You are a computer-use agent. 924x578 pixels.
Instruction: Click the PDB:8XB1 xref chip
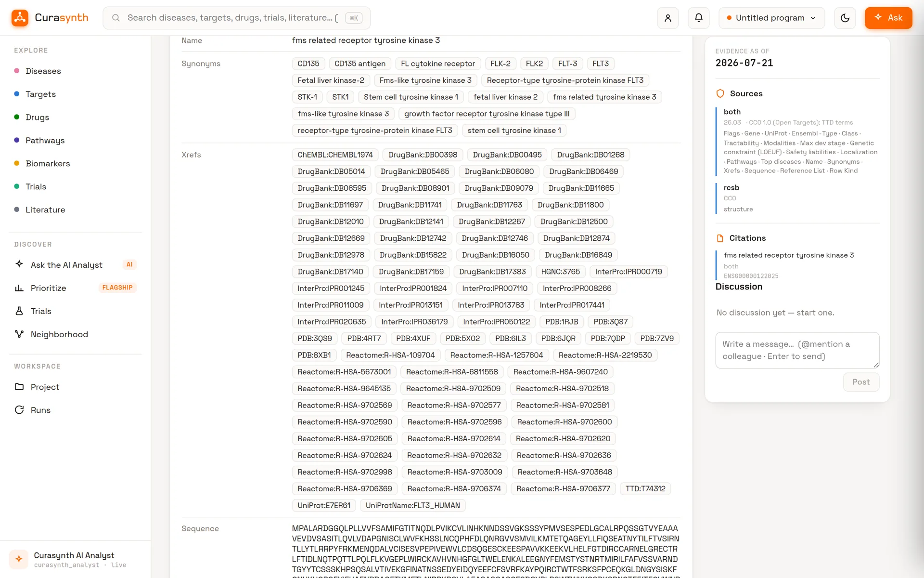314,355
